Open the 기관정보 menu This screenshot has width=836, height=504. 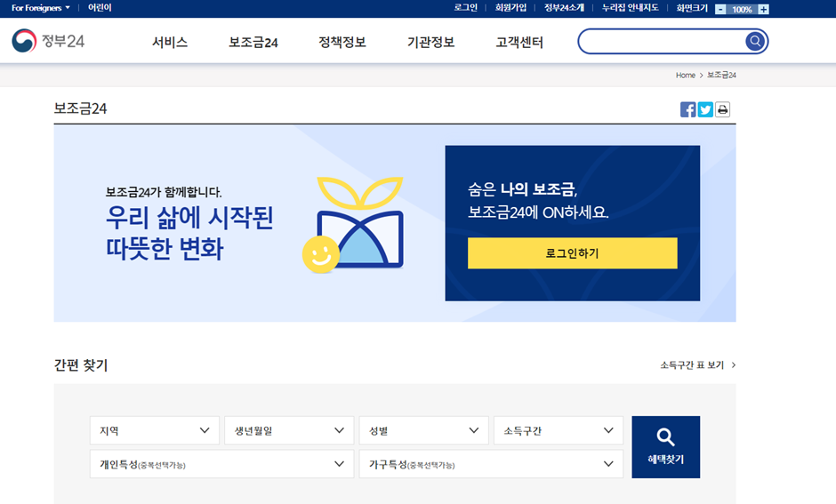(430, 42)
